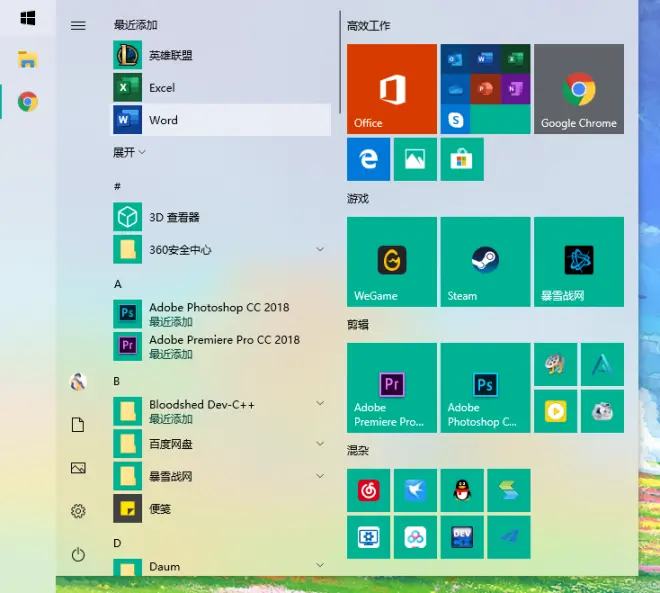Open the silver camera small tile
Image resolution: width=660 pixels, height=593 pixels.
pos(602,411)
